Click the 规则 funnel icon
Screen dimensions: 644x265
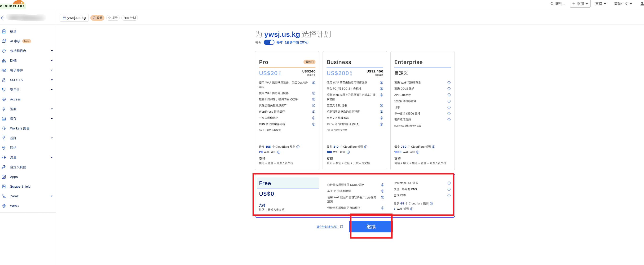click(x=4, y=138)
